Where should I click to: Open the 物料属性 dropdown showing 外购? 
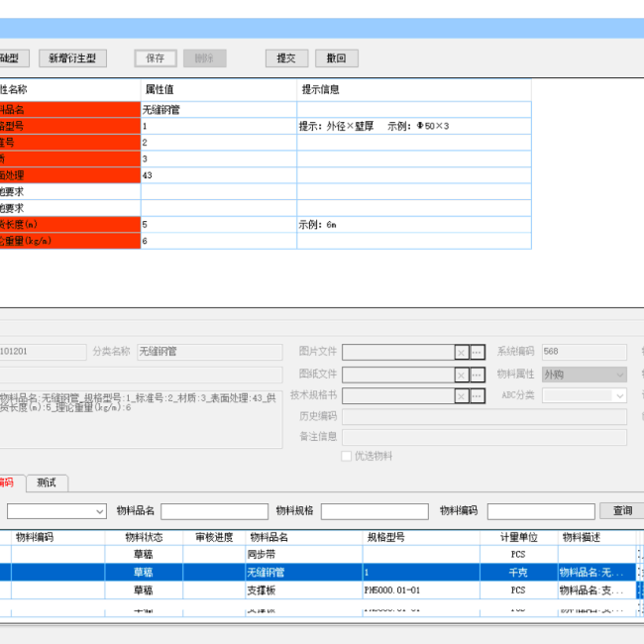pos(584,375)
